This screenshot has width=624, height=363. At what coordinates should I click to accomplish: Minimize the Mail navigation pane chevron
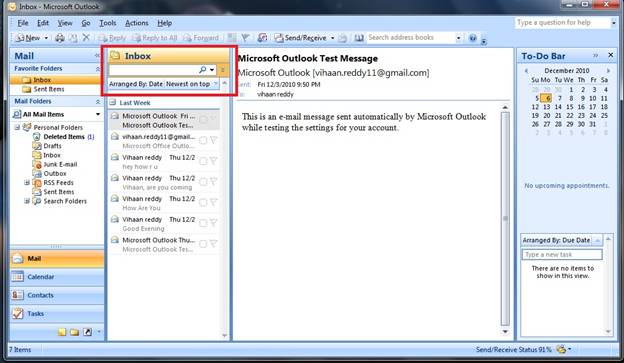[x=97, y=56]
